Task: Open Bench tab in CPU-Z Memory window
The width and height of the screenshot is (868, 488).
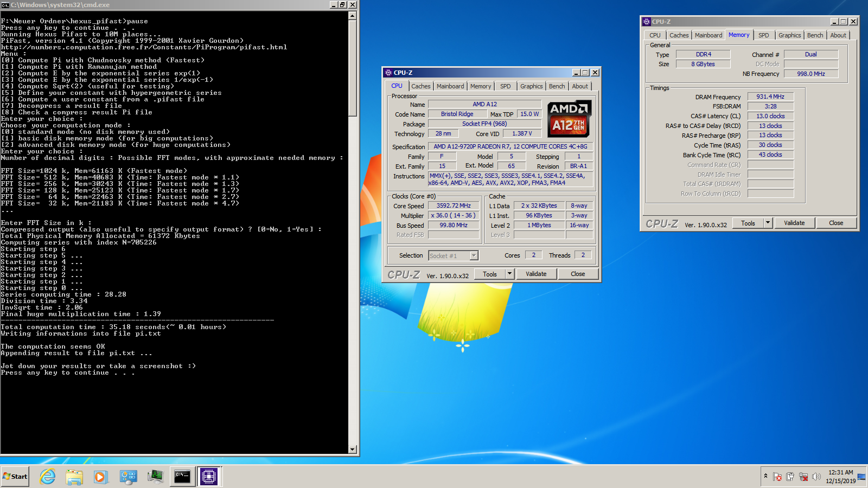Action: (x=815, y=35)
